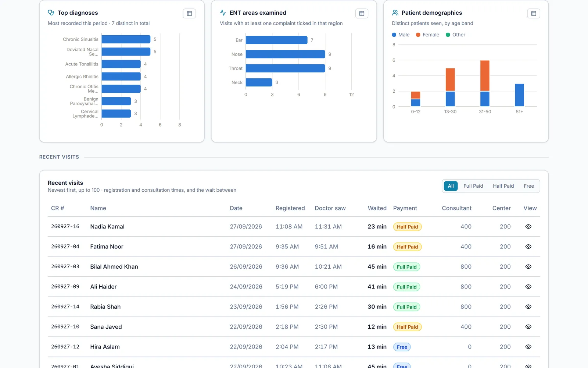Image resolution: width=588 pixels, height=368 pixels.
Task: Click the Half Paid badge for Nadia Kamal
Action: tap(407, 227)
